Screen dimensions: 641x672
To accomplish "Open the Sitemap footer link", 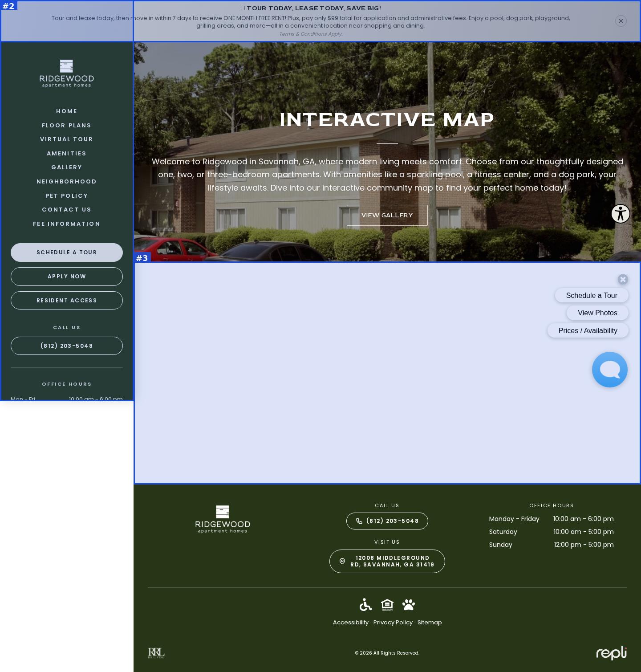I will pyautogui.click(x=430, y=623).
